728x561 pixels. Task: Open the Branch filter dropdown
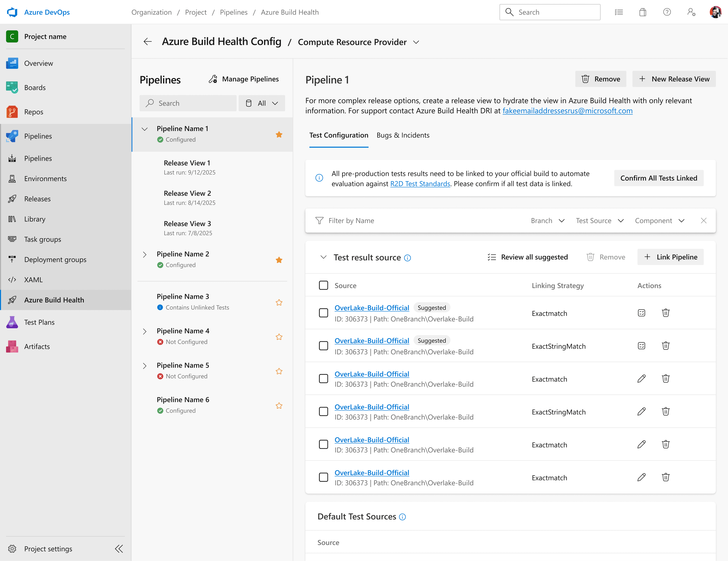point(548,221)
